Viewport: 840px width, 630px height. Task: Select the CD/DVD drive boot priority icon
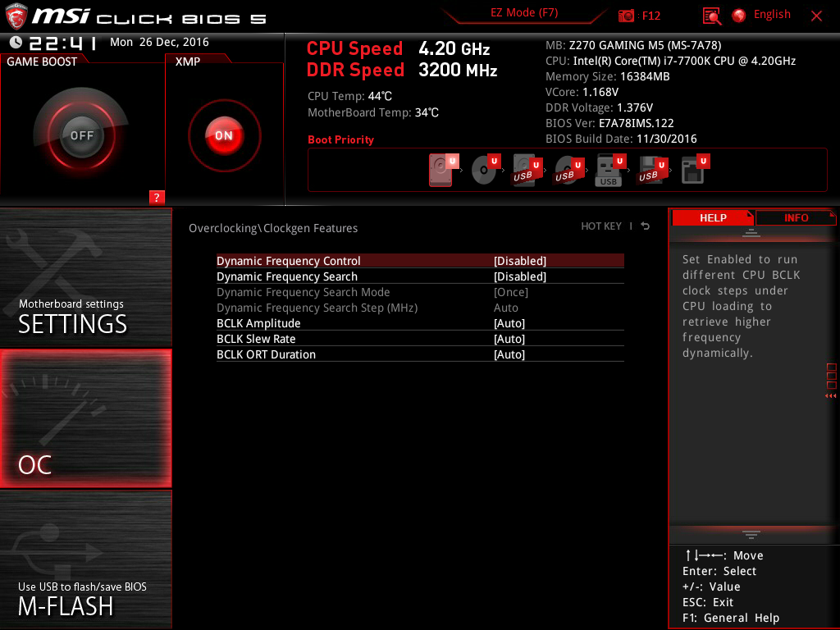click(x=486, y=170)
